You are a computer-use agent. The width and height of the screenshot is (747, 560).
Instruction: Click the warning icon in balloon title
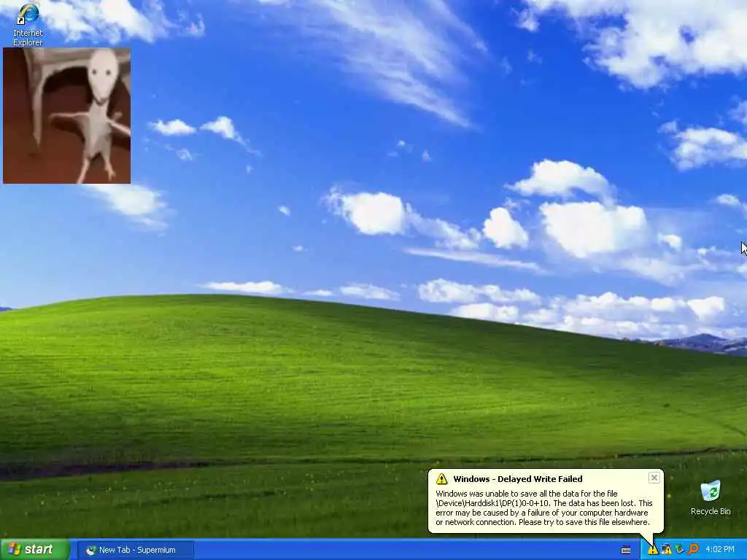(441, 478)
